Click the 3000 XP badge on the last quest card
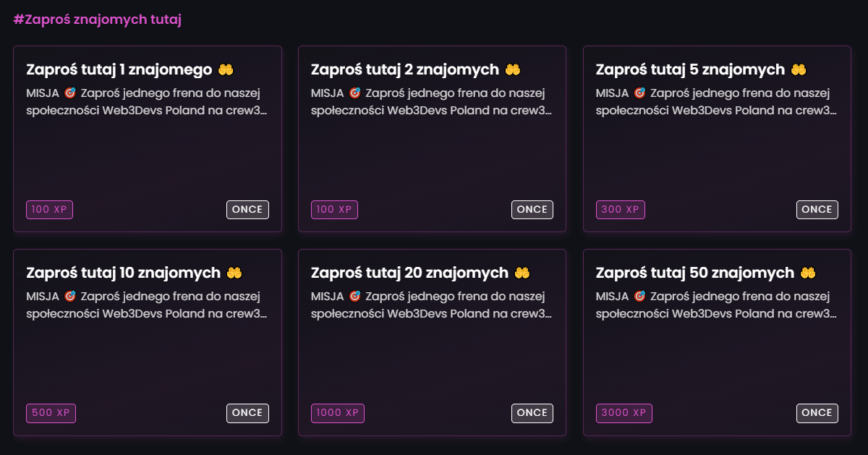The image size is (868, 455). point(624,412)
